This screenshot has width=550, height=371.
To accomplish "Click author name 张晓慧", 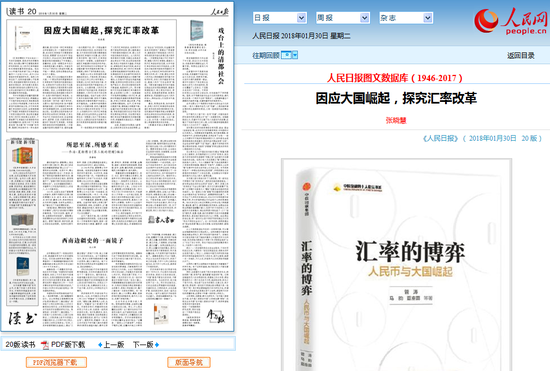I will click(396, 120).
